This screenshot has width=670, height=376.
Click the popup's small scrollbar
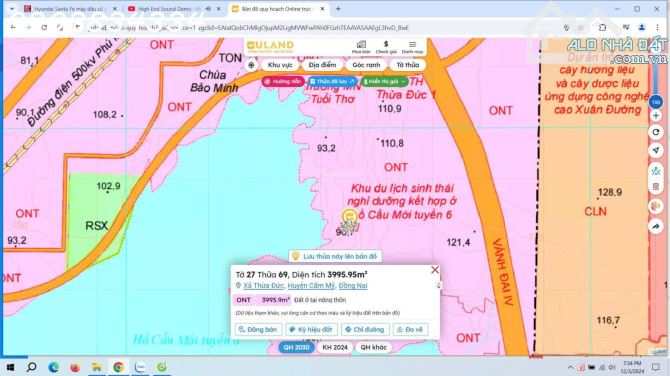(438, 285)
